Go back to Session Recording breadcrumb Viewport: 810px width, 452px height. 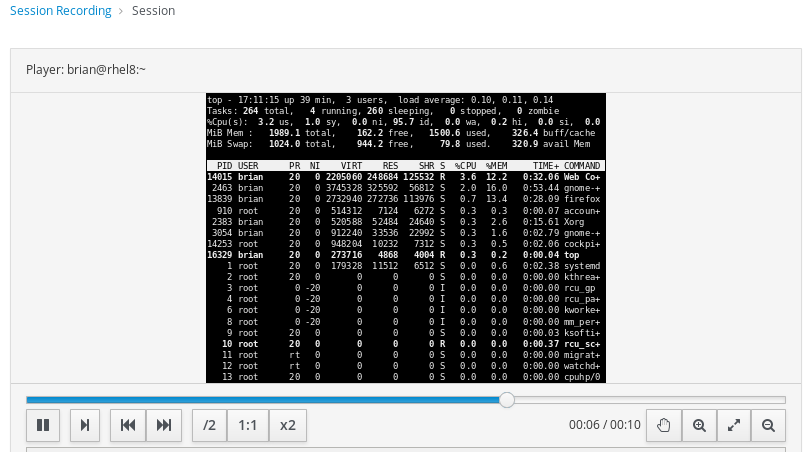click(61, 11)
